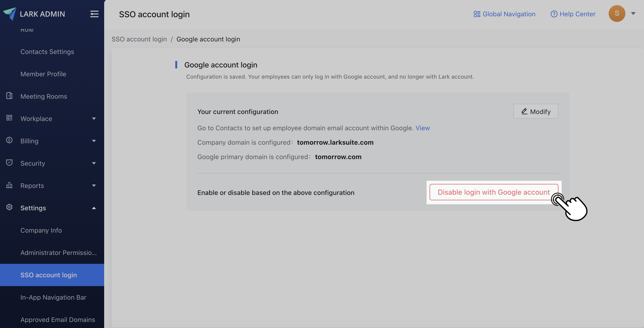The width and height of the screenshot is (644, 328).
Task: Click the Meeting Rooms door icon
Action: coord(9,96)
